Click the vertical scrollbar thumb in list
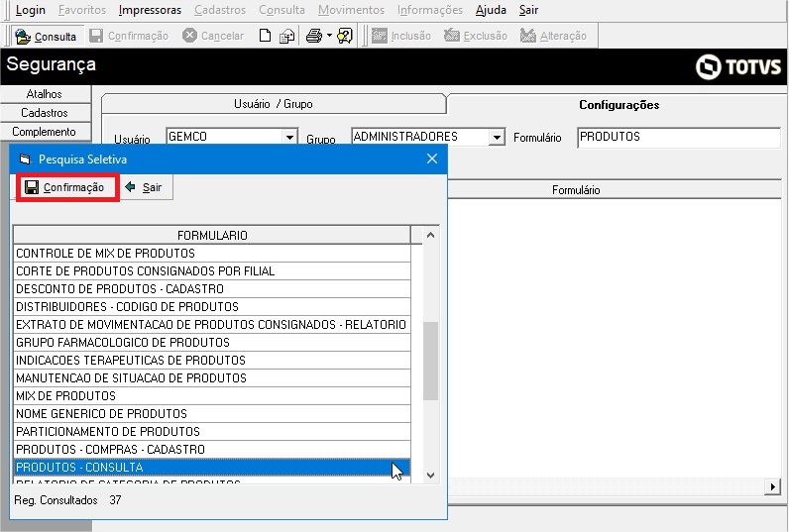The image size is (789, 532). point(431,361)
